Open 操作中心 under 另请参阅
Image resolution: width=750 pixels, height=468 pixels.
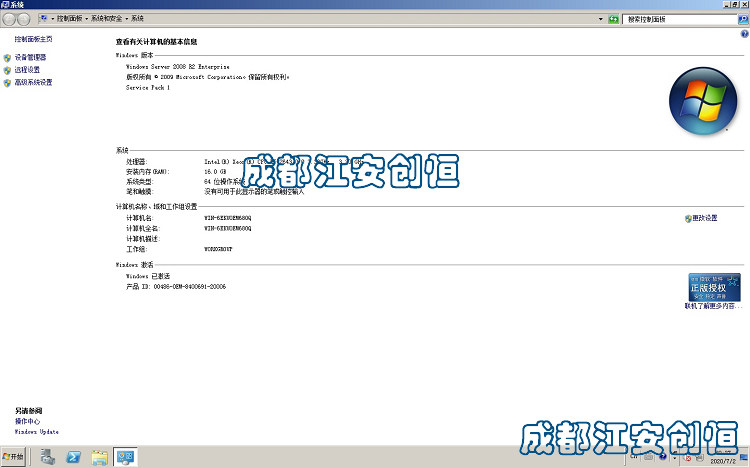coord(27,422)
